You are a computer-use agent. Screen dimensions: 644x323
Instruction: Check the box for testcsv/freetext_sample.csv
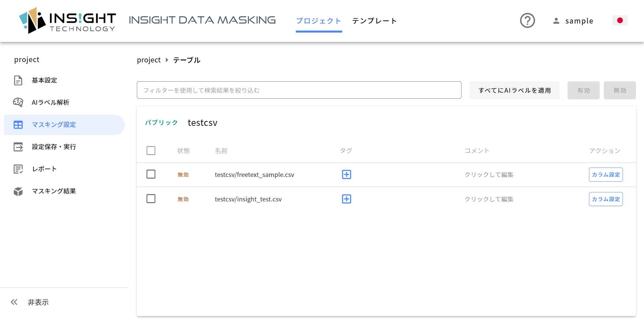click(151, 174)
